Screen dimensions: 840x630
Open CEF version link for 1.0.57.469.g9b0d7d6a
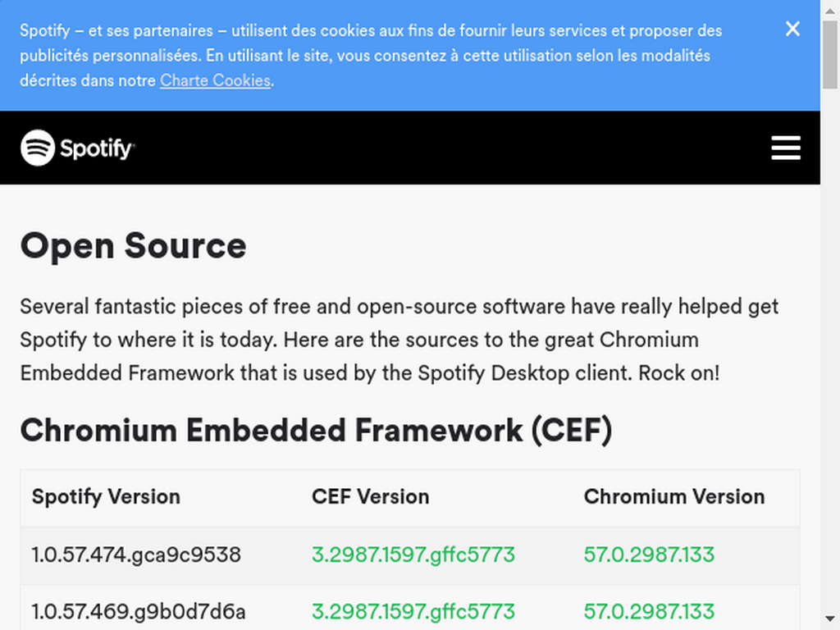tap(413, 611)
